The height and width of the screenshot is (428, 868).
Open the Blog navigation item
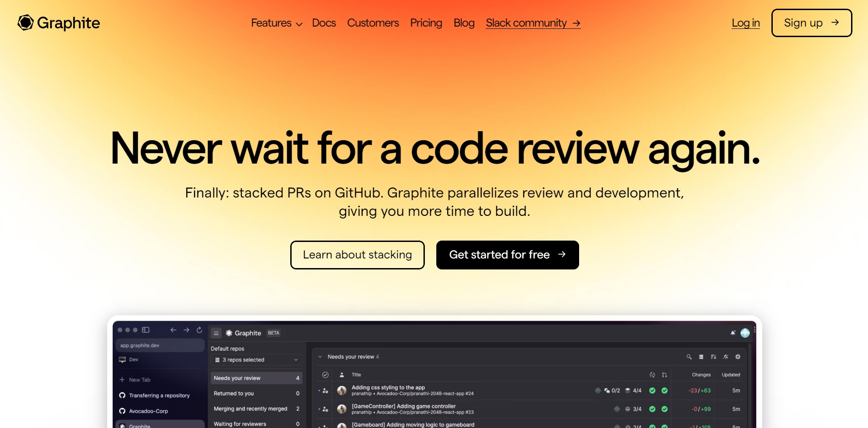[464, 23]
